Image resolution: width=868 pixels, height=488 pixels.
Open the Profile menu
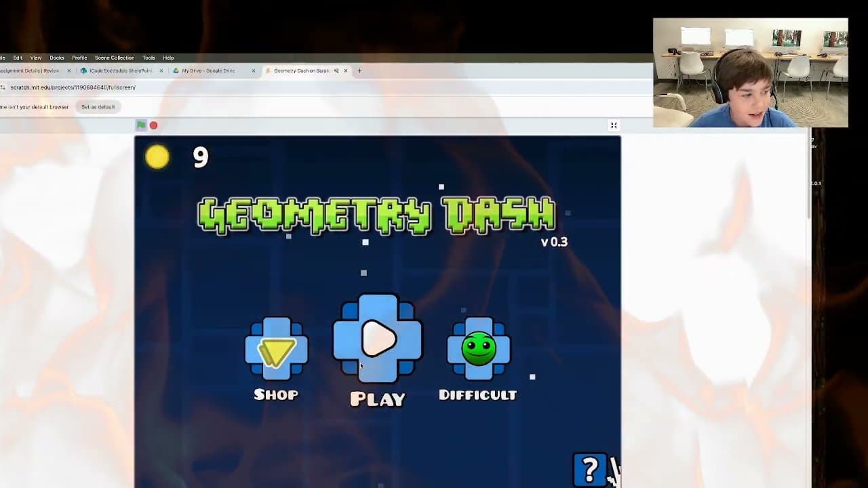pyautogui.click(x=79, y=58)
